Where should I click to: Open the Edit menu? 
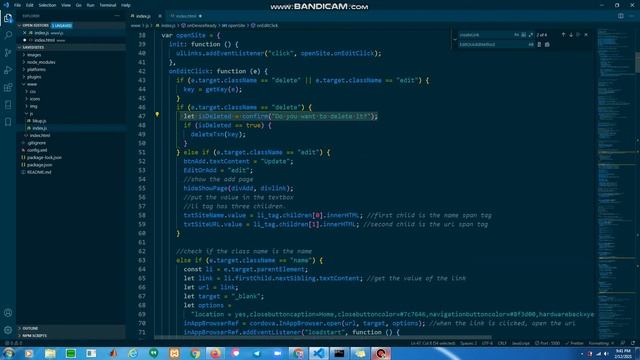point(30,5)
